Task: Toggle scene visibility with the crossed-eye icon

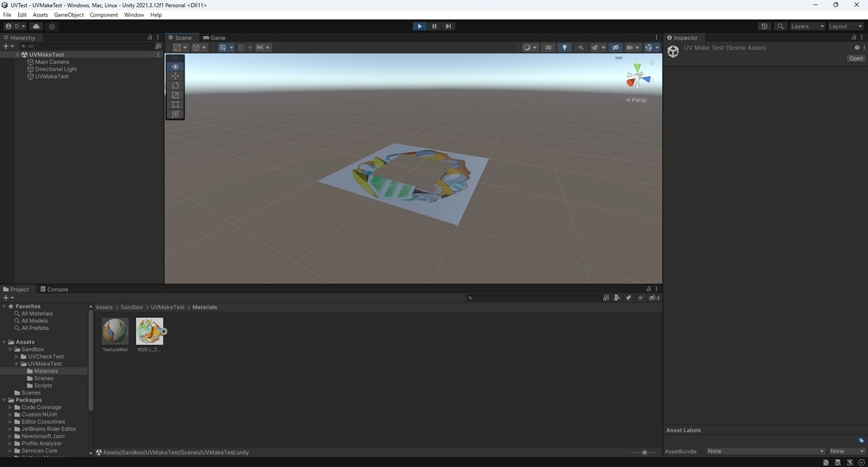Action: tap(616, 47)
